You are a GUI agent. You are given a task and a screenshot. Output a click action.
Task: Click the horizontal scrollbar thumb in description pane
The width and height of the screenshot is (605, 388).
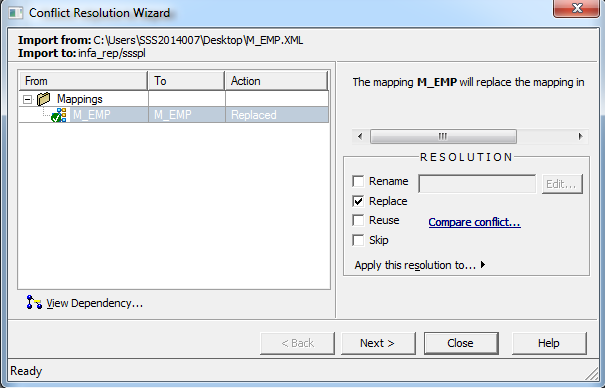click(x=443, y=137)
